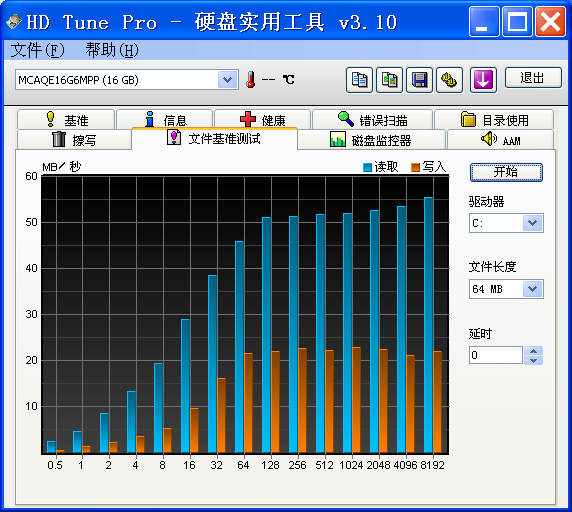Switch to the 擦写 erase tab
This screenshot has width=572, height=512.
(x=74, y=139)
